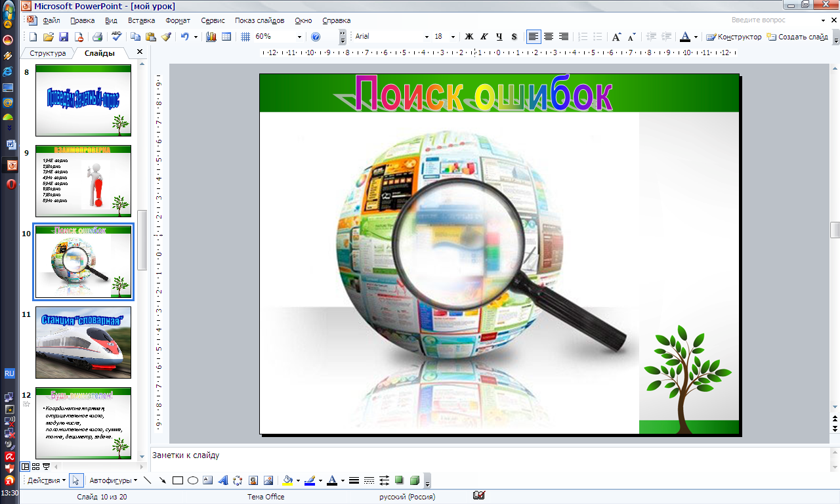Viewport: 840px width, 504px height.
Task: Select slide 11 thumbnail Станция словарная
Action: (x=83, y=343)
